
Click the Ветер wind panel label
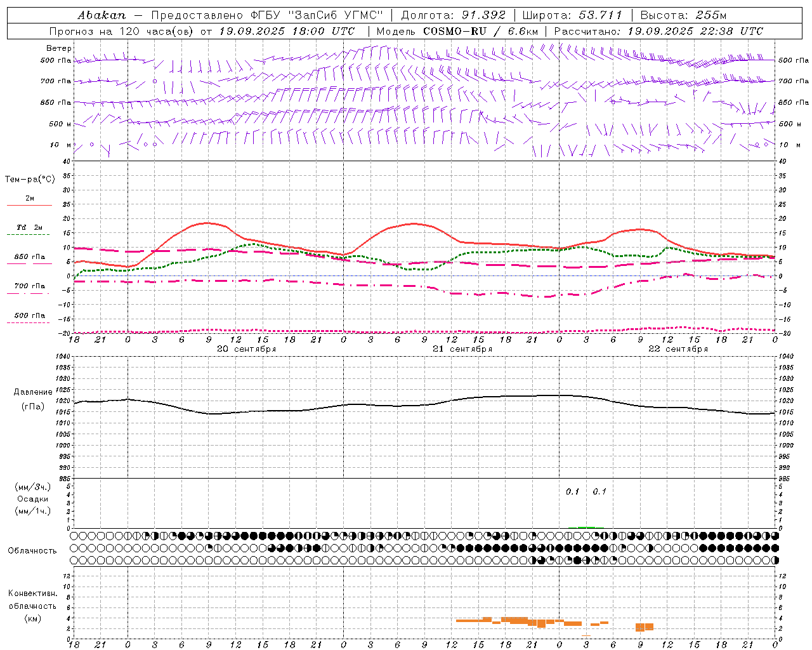click(59, 48)
